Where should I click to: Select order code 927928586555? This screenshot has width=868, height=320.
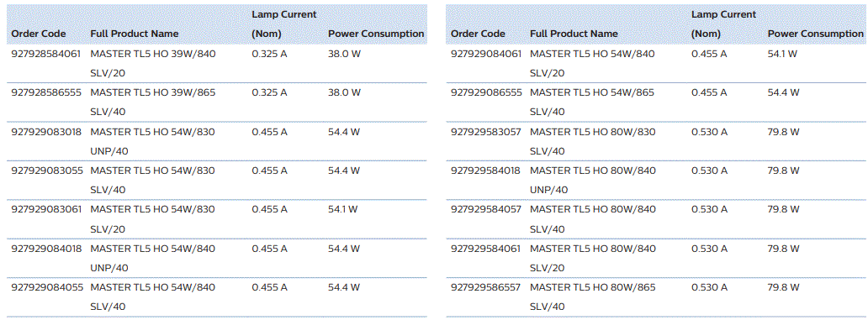pyautogui.click(x=46, y=93)
